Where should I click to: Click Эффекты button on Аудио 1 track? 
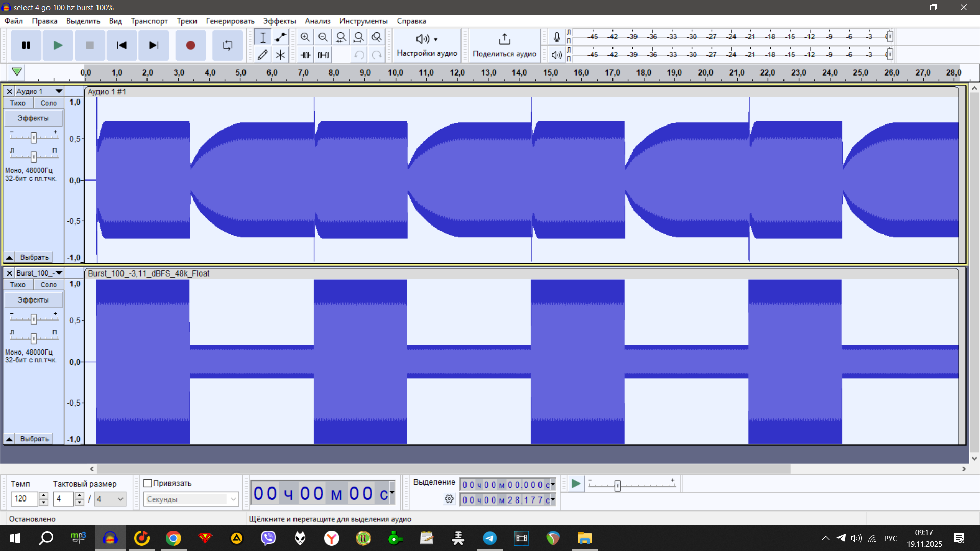pos(33,118)
